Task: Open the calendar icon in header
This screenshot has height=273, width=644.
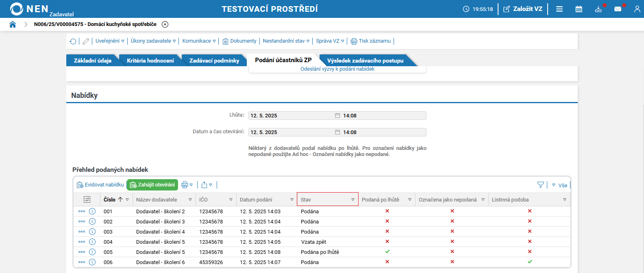Action: click(579, 9)
